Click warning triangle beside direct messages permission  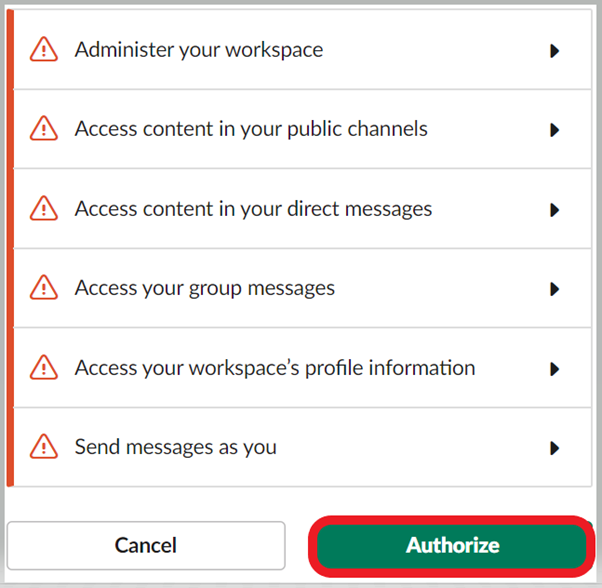44,208
